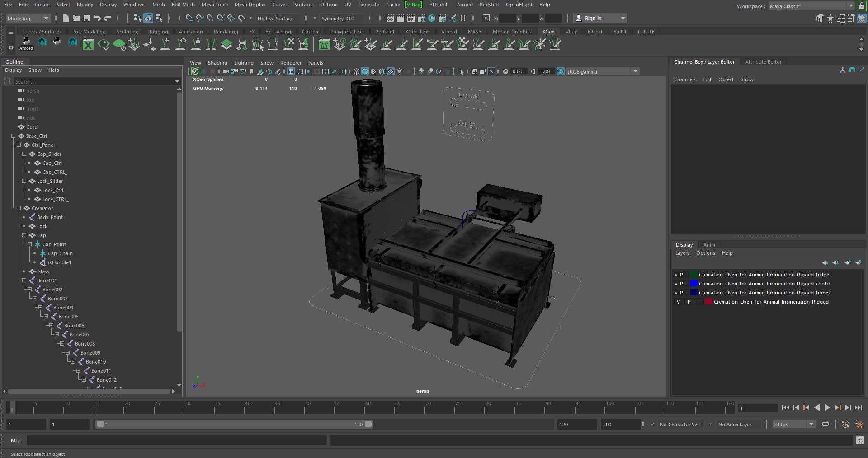The image size is (868, 458).
Task: Toggle the playback loop button
Action: click(826, 424)
